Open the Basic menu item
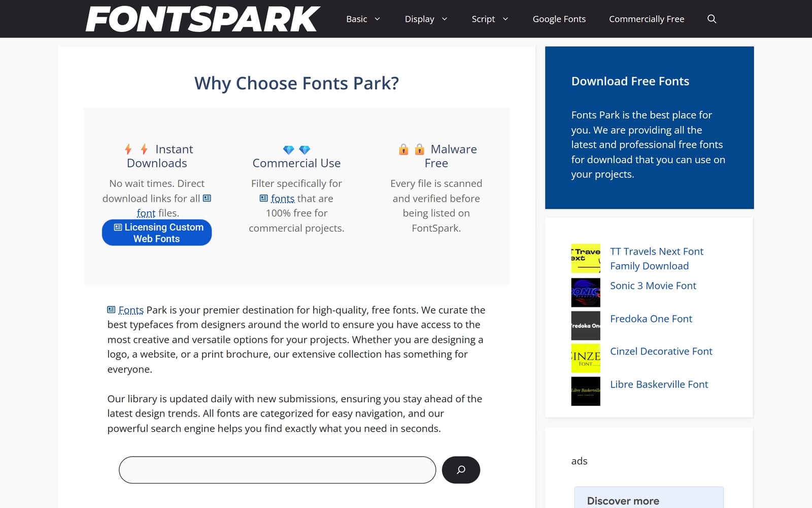 357,19
